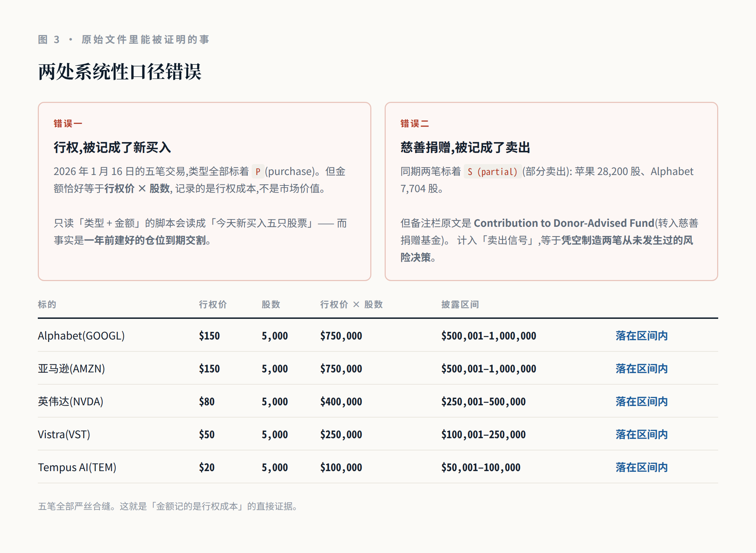The image size is (756, 553).
Task: Click the 错误一 label
Action: (68, 124)
